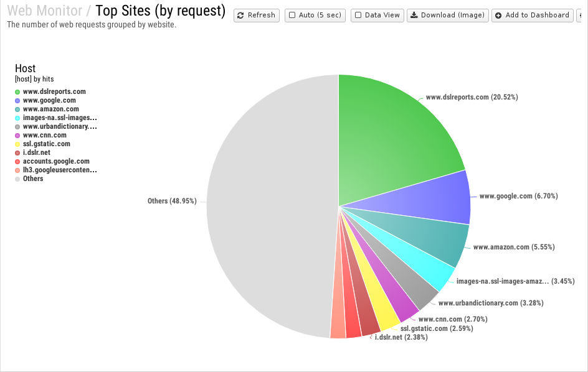Screen dimensions: 588x372
Task: Click the www.google.com (6.70%) chart label
Action: [x=519, y=196]
